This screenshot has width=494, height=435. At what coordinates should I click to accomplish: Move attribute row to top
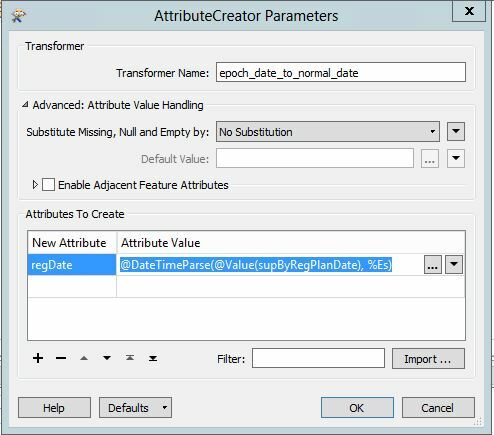(130, 358)
